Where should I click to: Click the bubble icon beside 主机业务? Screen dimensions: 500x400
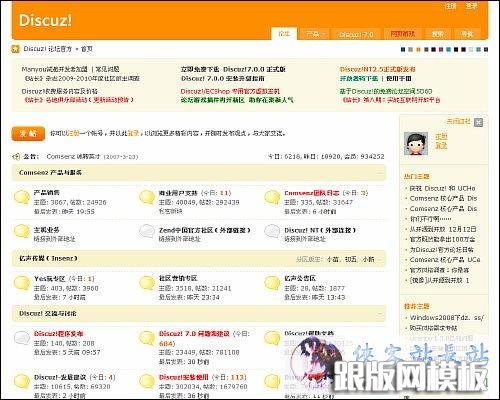[22, 231]
